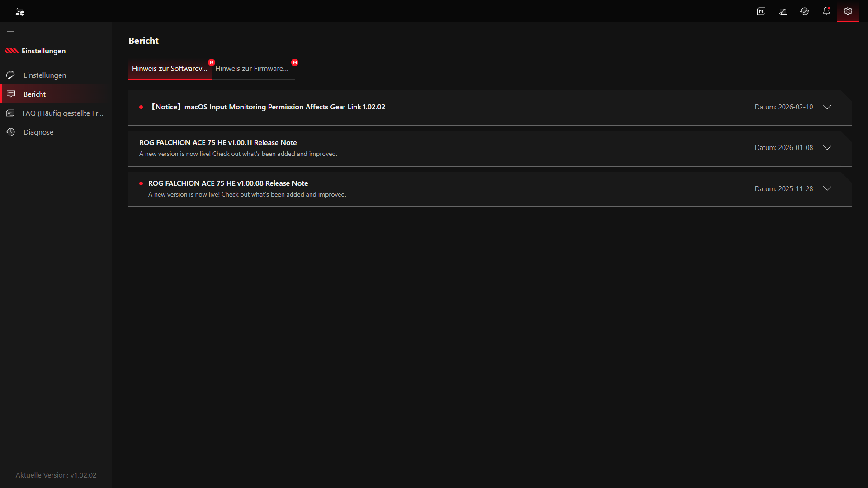Click ROG FALCHION ACE 75 HE v1.00.11 title

(x=218, y=143)
